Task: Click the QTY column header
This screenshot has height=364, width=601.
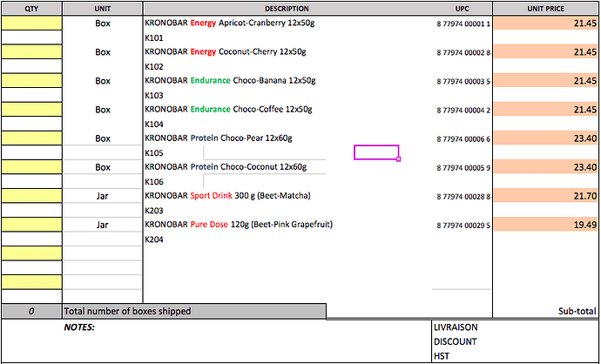Action: point(31,8)
